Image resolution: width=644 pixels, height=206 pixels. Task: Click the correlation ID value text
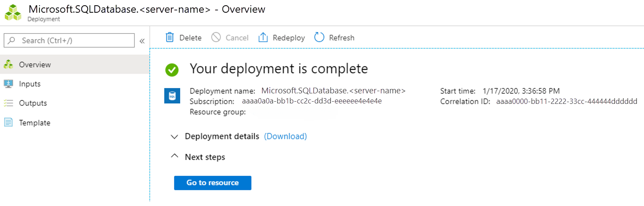tap(566, 101)
